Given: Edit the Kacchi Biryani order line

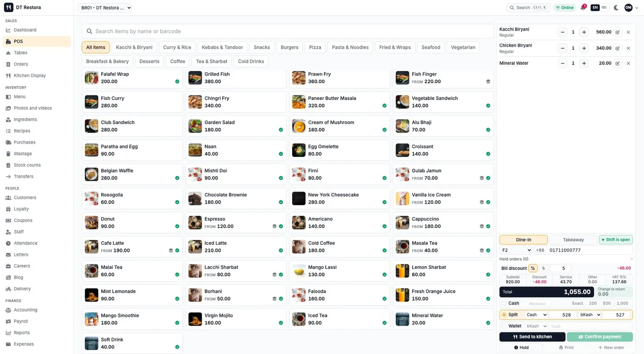Looking at the screenshot, I should point(617,32).
